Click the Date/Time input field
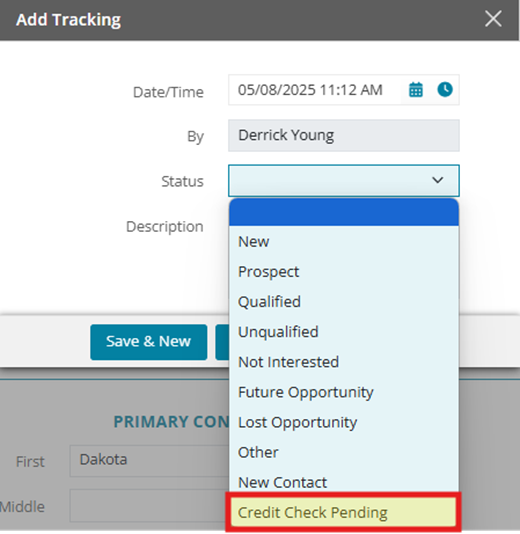 coord(315,90)
